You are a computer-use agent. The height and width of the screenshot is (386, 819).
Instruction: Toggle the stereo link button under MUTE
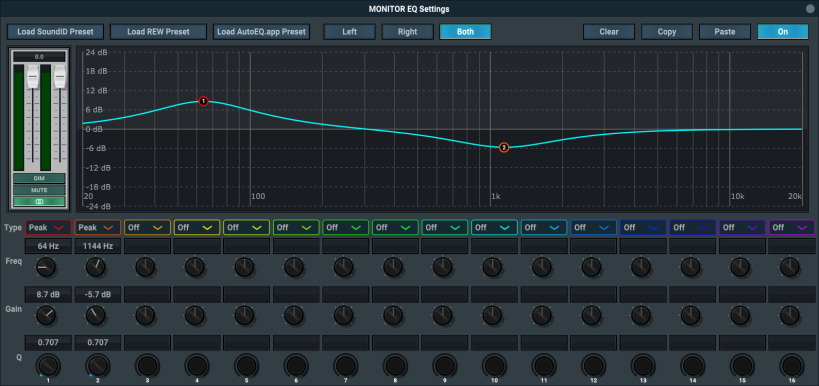click(x=39, y=201)
